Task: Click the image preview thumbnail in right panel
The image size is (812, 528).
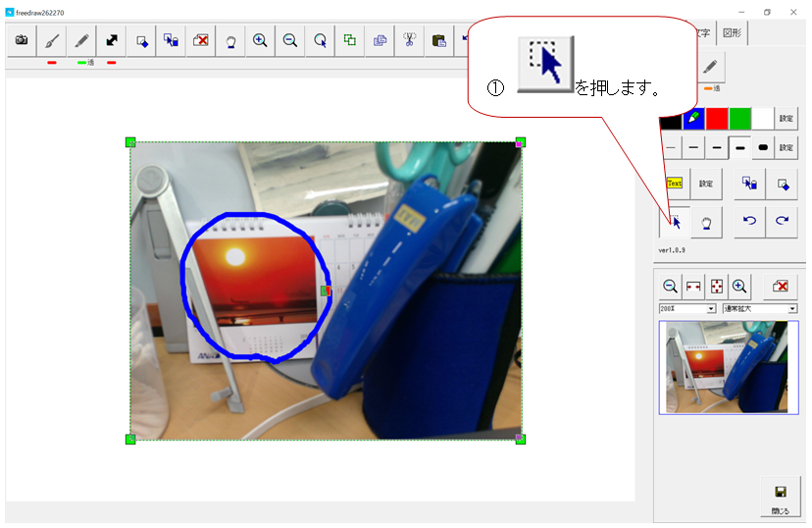Action: pyautogui.click(x=728, y=367)
